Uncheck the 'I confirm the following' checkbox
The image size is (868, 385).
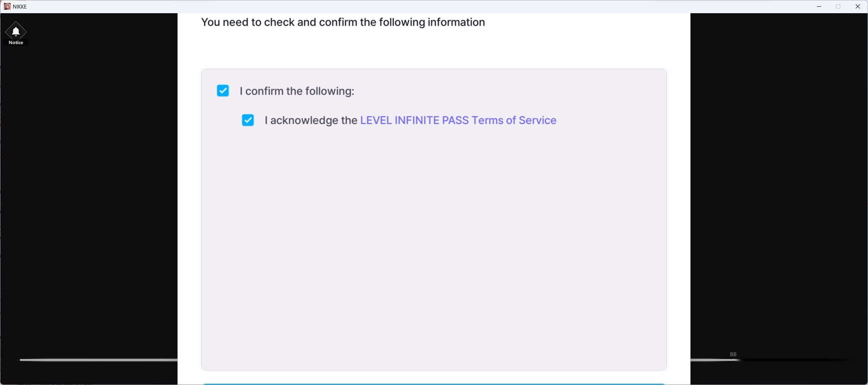click(223, 91)
